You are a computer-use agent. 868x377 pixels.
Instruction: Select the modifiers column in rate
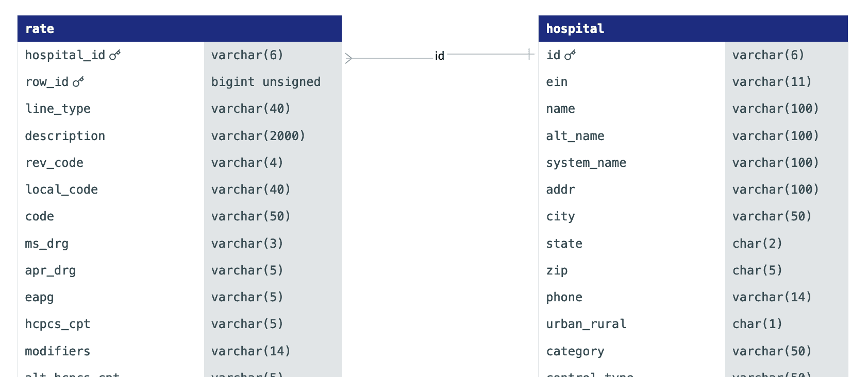click(x=179, y=351)
